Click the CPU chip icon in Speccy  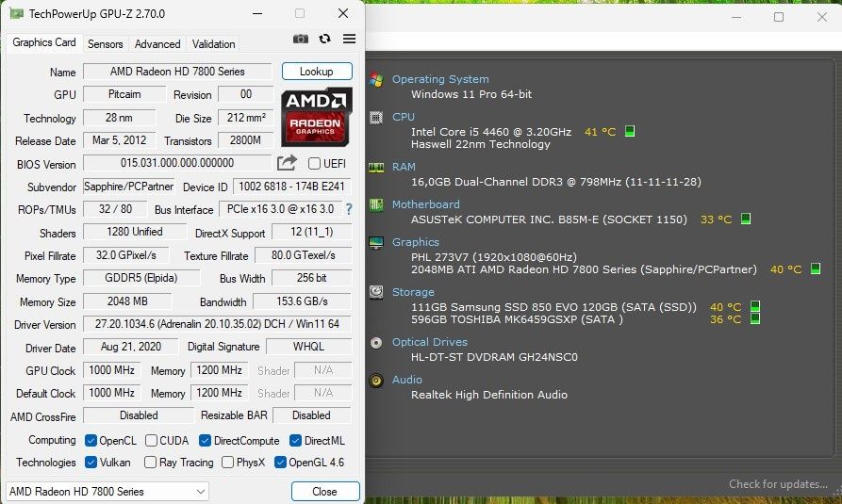tap(376, 118)
